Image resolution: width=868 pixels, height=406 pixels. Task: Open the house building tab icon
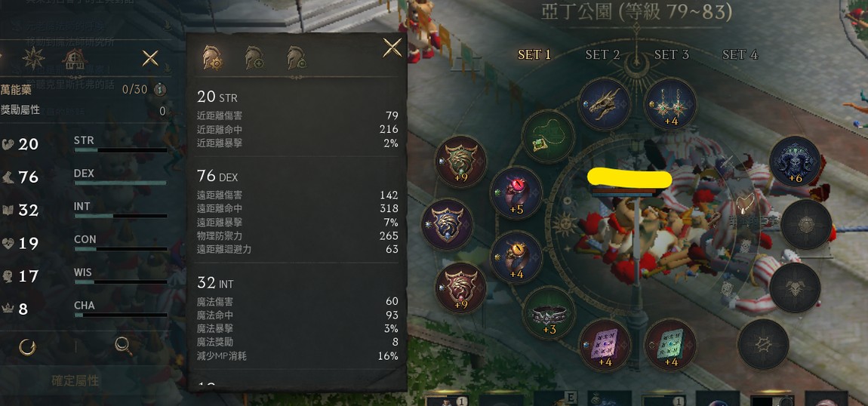[x=74, y=59]
